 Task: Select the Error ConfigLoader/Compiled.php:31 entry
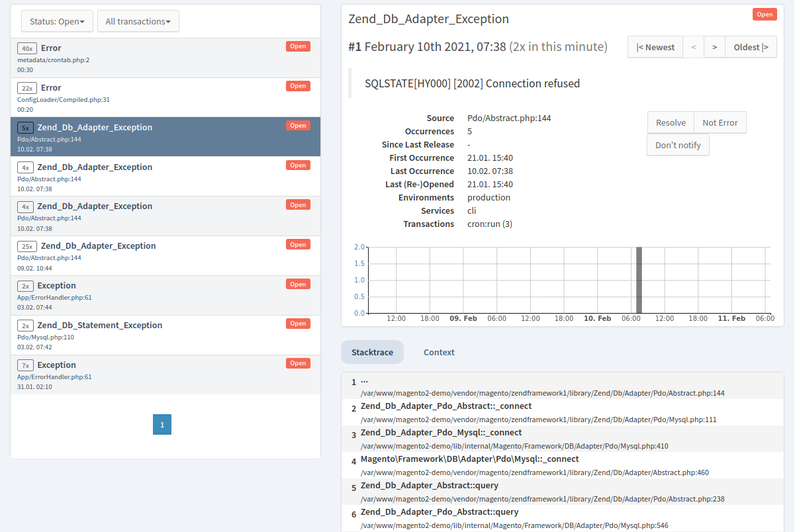click(x=165, y=97)
